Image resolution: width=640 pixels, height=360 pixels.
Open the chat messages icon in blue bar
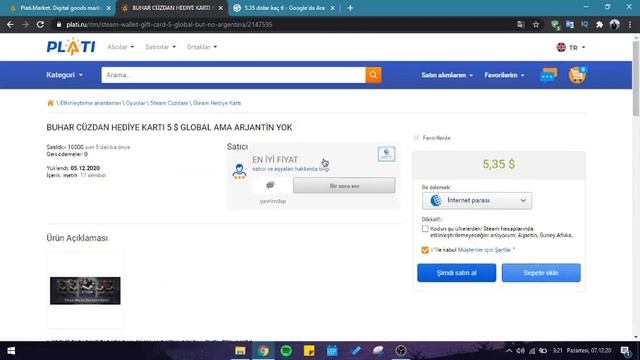548,75
